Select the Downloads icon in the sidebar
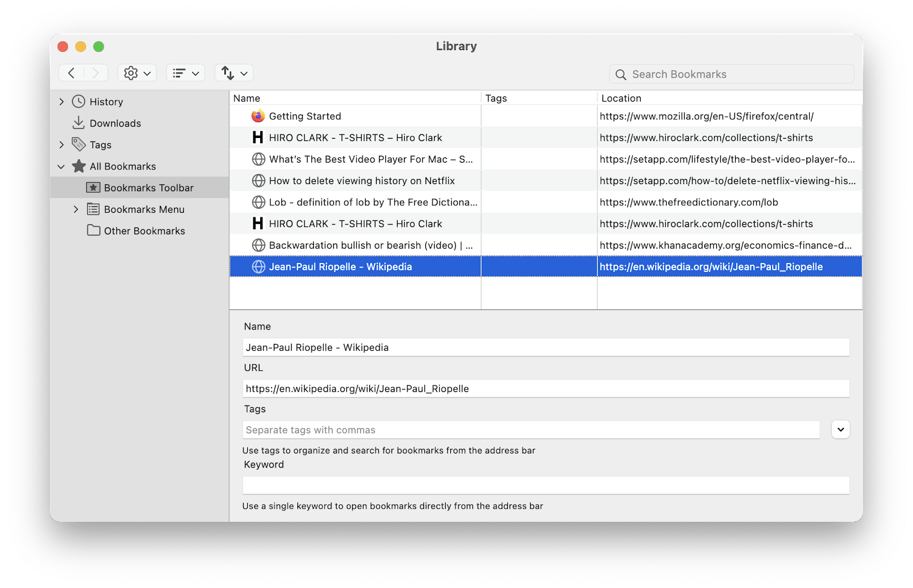 coord(78,123)
